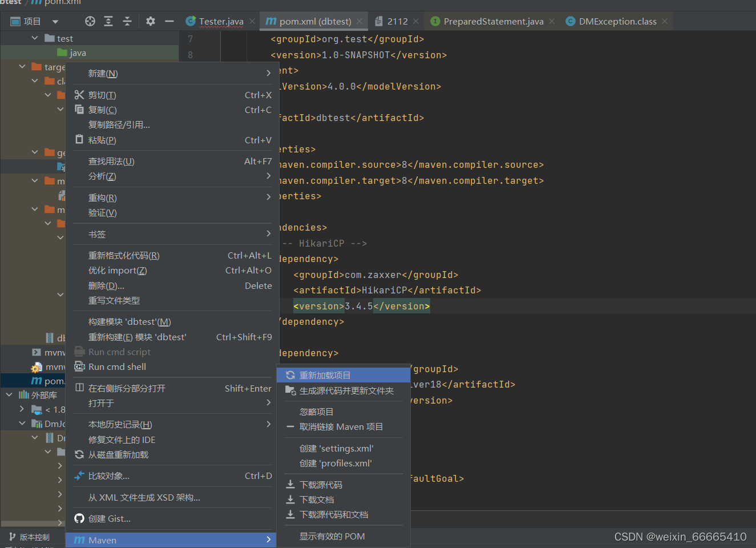Click the copy icon beside 复制(C)
This screenshot has height=548, width=756.
(79, 110)
